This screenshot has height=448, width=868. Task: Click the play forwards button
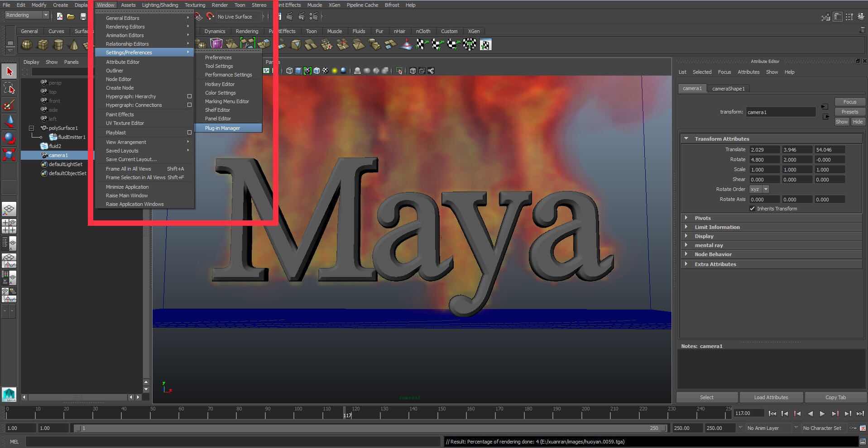coord(822,413)
